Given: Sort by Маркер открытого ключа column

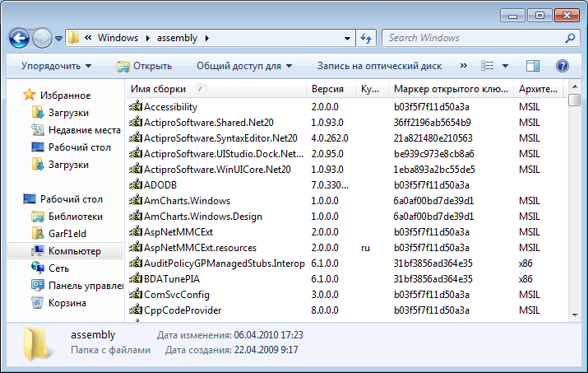Looking at the screenshot, I should click(451, 89).
